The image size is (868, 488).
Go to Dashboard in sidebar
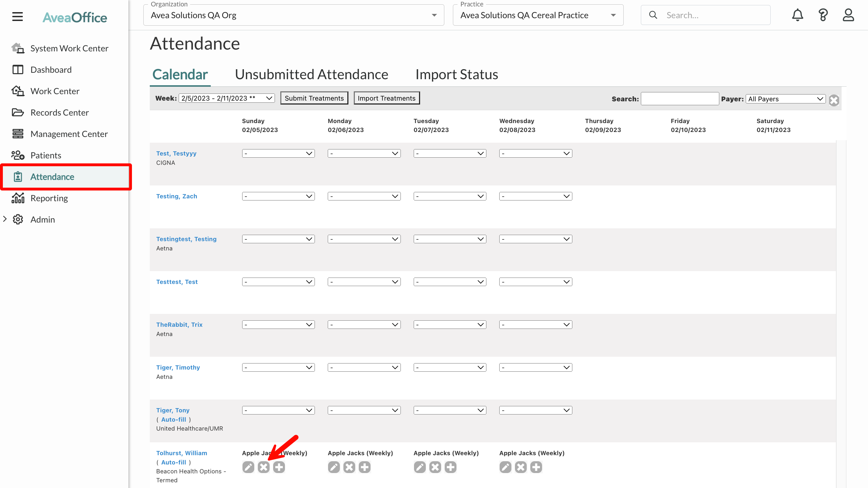(x=65, y=70)
